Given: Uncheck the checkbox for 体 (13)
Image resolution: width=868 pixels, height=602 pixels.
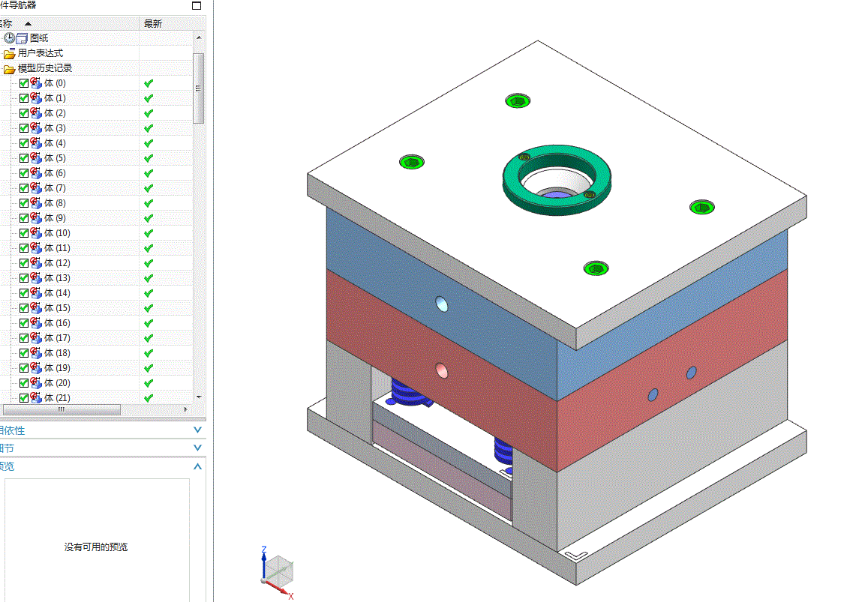Looking at the screenshot, I should (24, 278).
